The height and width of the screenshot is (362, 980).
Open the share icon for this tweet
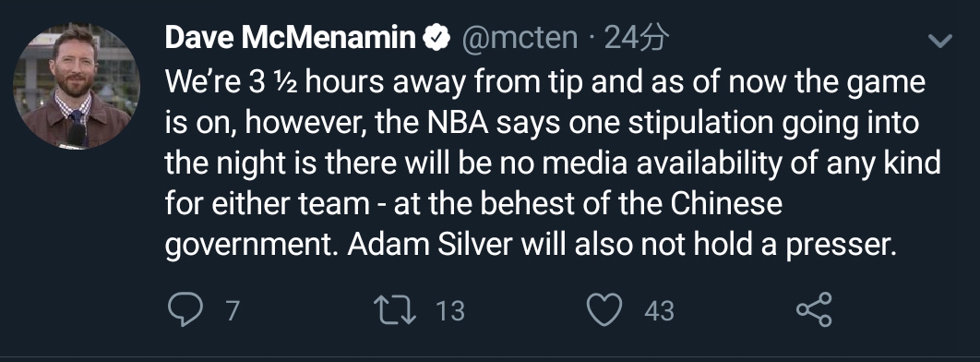(814, 309)
